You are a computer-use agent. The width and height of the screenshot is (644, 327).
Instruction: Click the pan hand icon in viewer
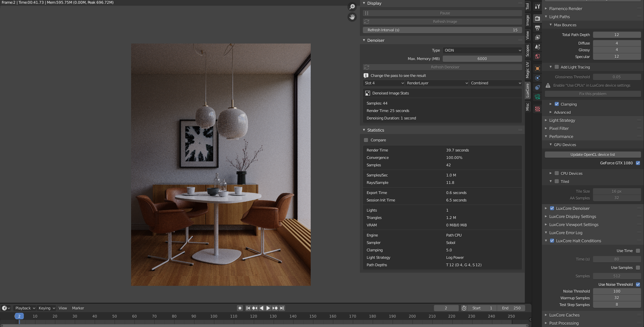click(x=352, y=17)
